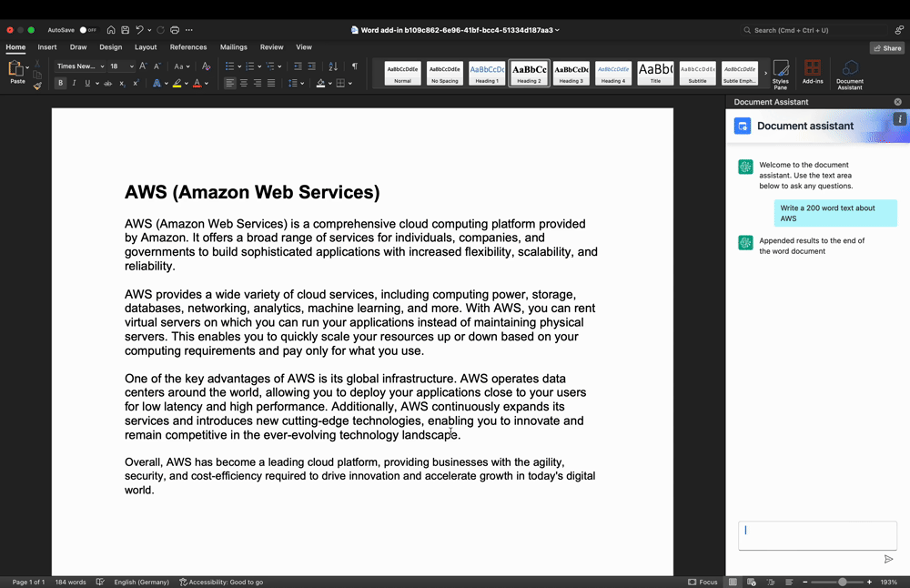Open line and paragraph spacing options
Screen dimensions: 910x588
tap(296, 83)
